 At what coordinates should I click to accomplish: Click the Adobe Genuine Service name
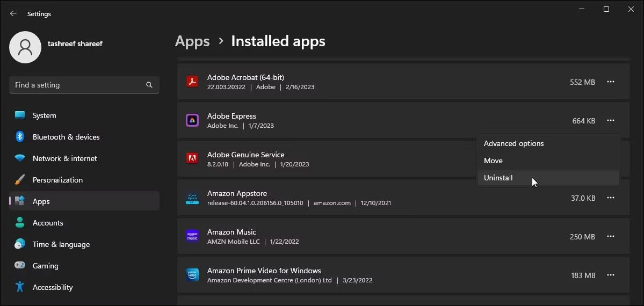(x=245, y=155)
